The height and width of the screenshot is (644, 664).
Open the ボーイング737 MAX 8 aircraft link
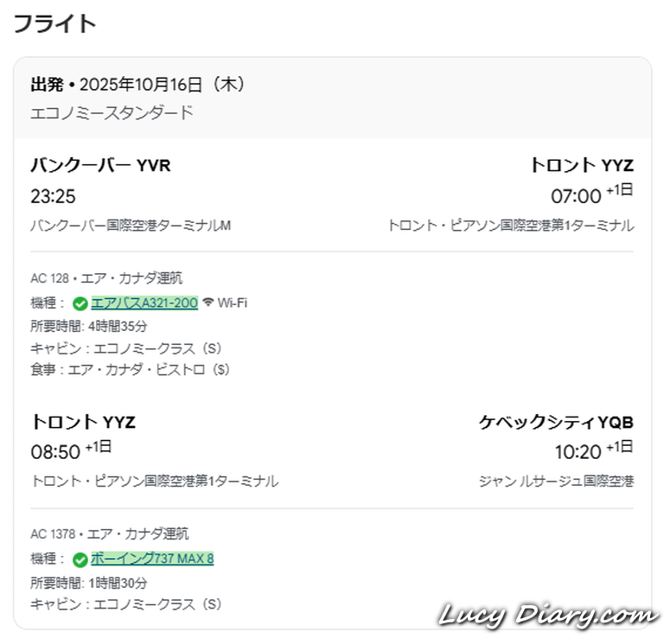[152, 558]
